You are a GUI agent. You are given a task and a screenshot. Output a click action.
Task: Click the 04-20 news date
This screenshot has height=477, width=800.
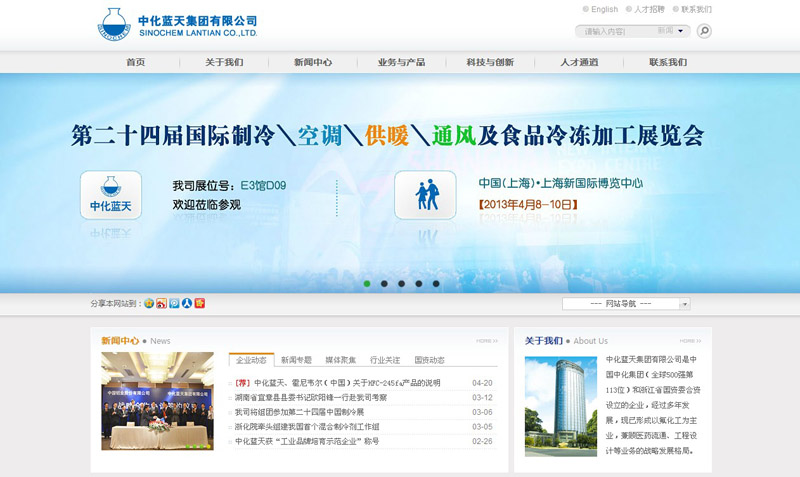(x=482, y=383)
